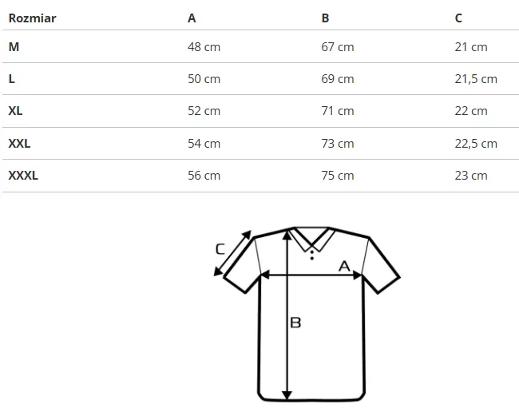Click the A label on shirt diagram
The height and width of the screenshot is (420, 519).
(344, 266)
